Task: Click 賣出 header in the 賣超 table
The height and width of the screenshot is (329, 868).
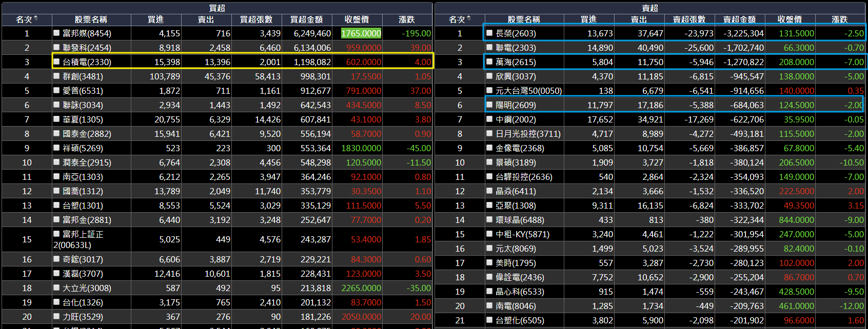Action: [639, 19]
